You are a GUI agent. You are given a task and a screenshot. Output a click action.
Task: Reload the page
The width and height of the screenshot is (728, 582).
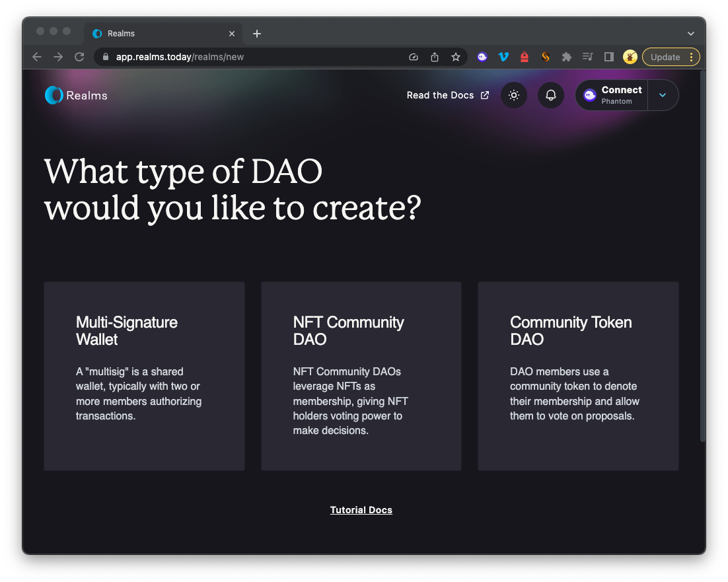[79, 57]
